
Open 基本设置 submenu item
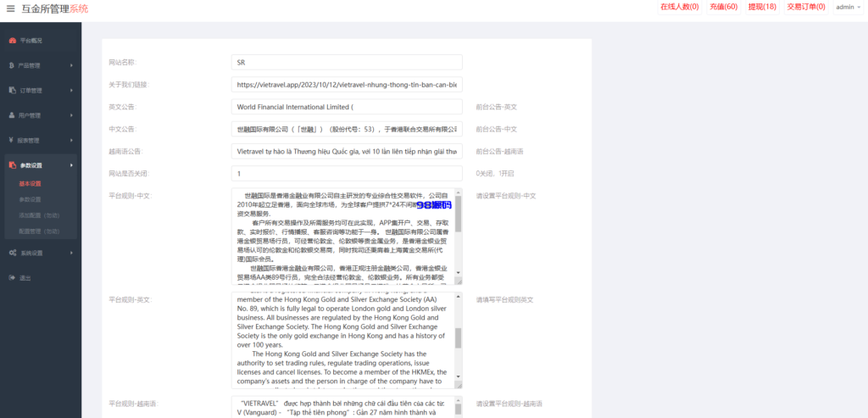coord(30,183)
